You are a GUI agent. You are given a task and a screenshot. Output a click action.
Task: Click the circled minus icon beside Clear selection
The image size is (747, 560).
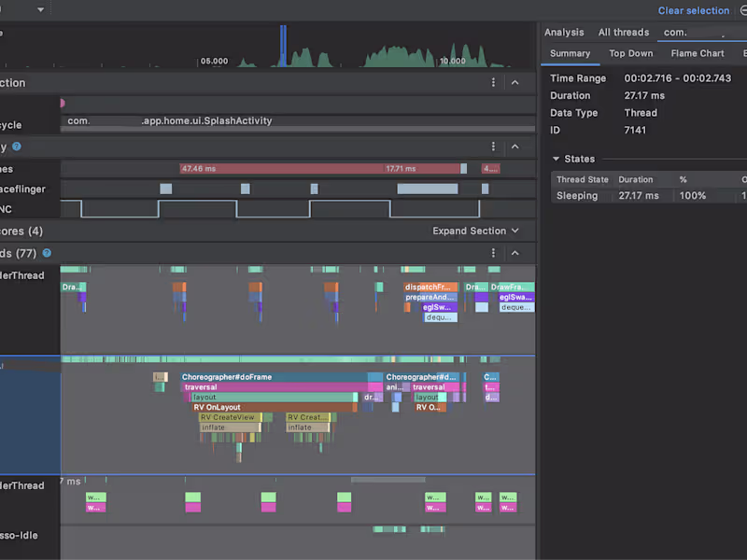(740, 10)
